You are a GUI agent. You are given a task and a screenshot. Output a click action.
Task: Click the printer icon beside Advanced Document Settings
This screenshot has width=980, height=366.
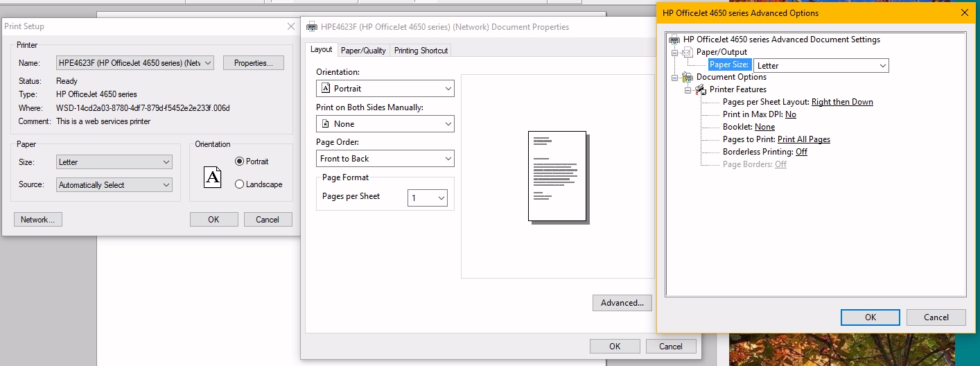[x=674, y=40]
